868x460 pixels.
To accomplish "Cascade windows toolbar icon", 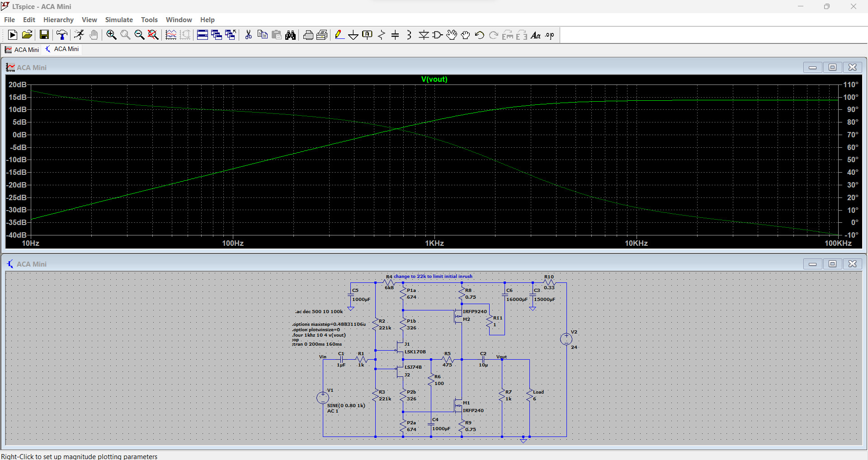I will 217,35.
